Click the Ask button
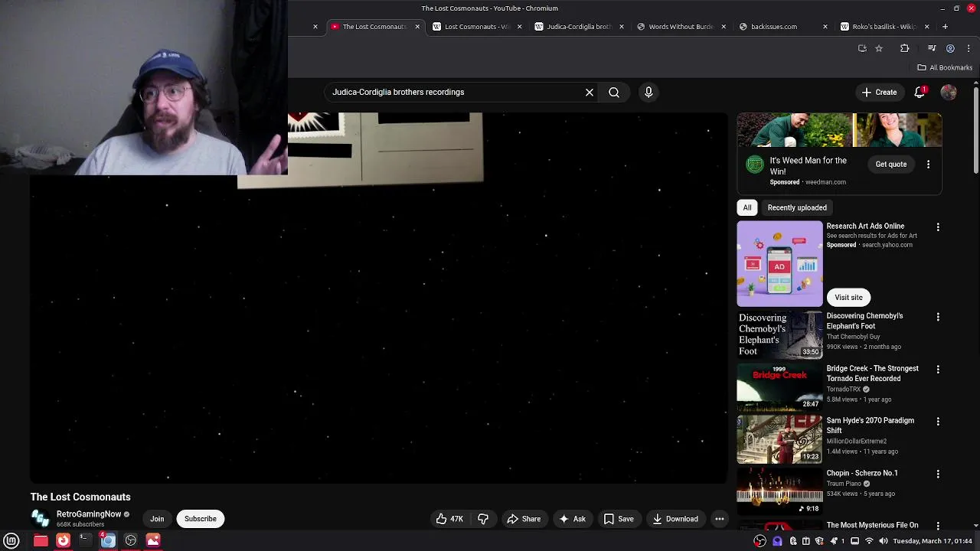Screen dimensions: 980x551 coord(573,519)
